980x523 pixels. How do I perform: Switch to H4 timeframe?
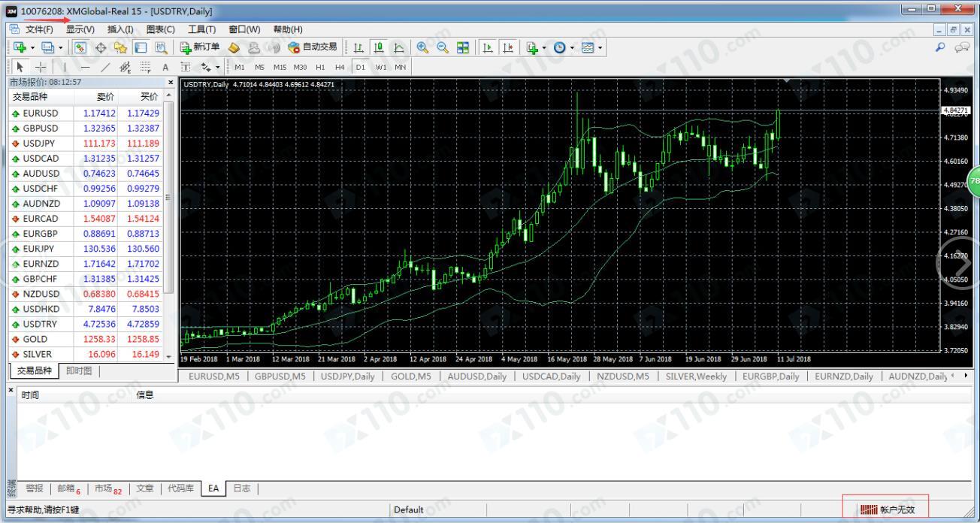coord(340,67)
